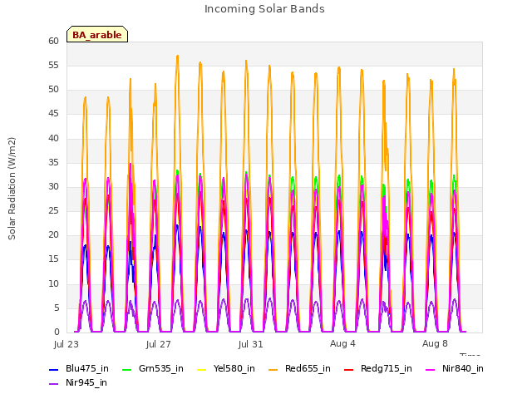
Task: Click the purple Nir945_in legend swatch
Action: [54, 384]
